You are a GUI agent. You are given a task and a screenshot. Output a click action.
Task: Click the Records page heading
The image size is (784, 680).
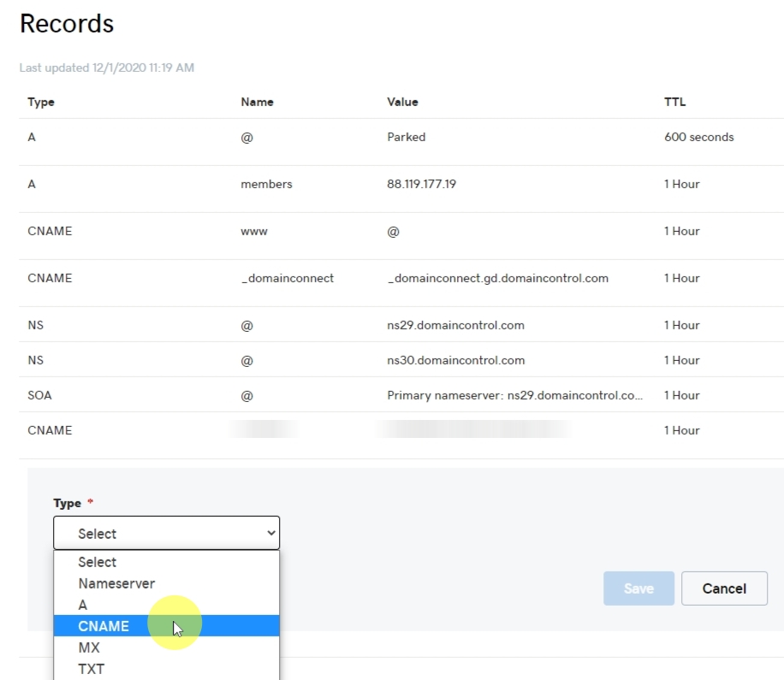tap(66, 24)
